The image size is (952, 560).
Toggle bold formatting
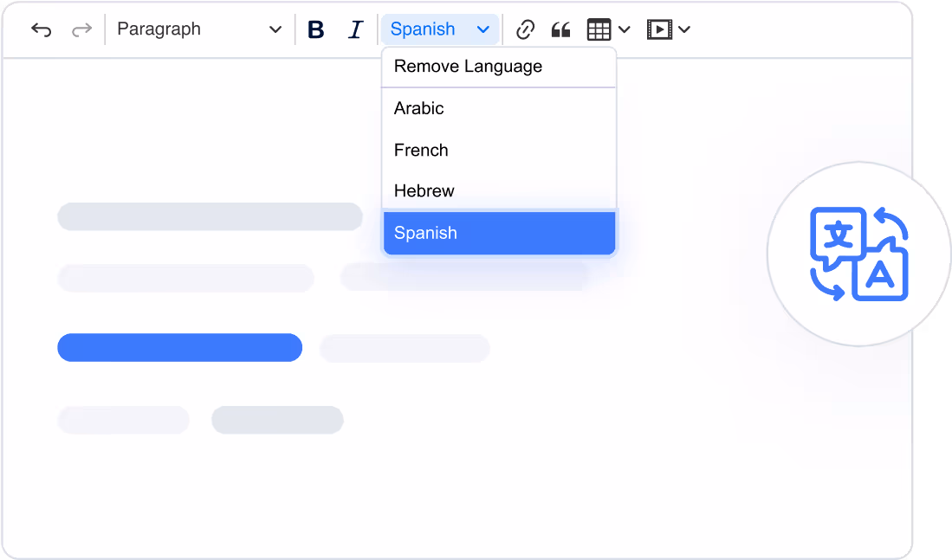click(x=316, y=29)
